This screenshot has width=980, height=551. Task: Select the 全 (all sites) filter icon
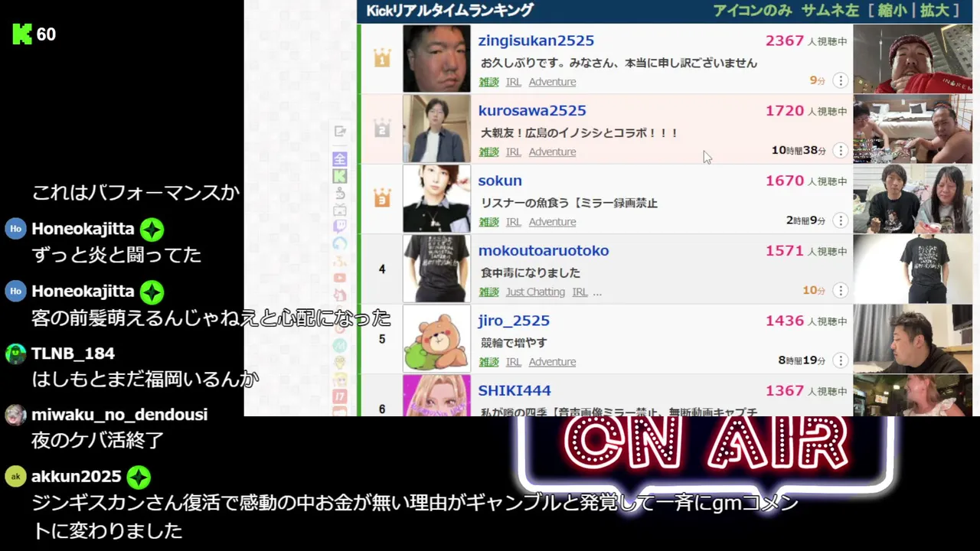(340, 158)
